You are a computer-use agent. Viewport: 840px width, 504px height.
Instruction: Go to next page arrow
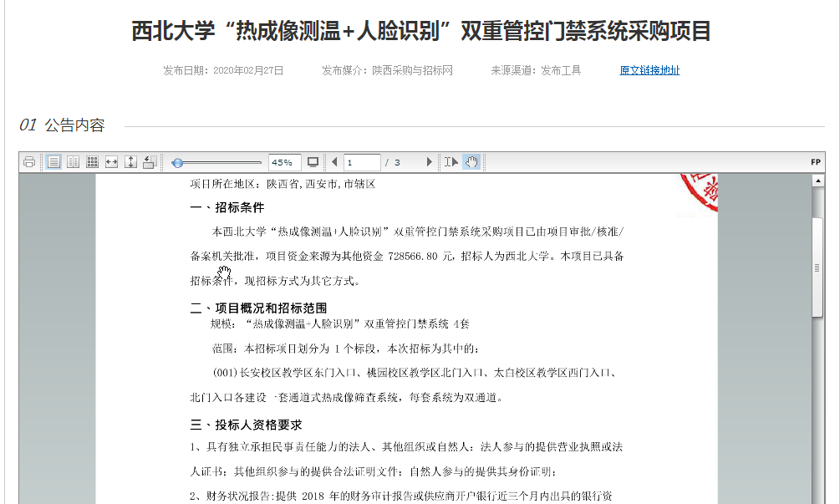[x=429, y=162]
